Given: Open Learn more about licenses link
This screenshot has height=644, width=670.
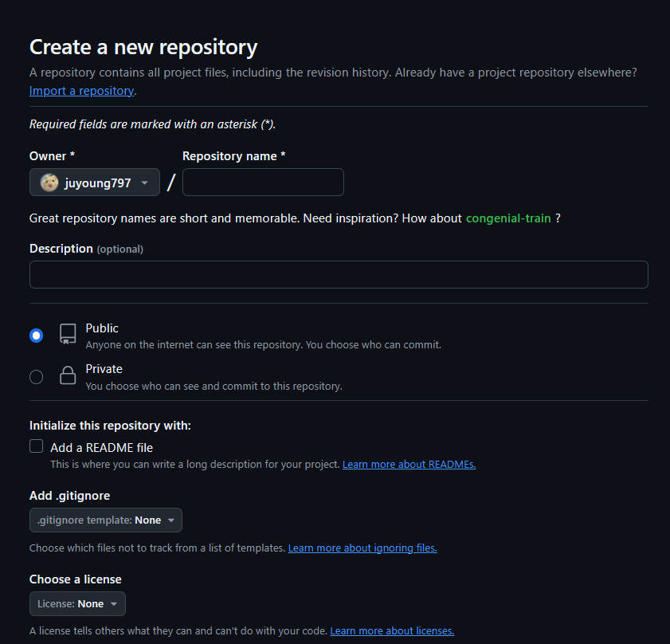Looking at the screenshot, I should [392, 631].
